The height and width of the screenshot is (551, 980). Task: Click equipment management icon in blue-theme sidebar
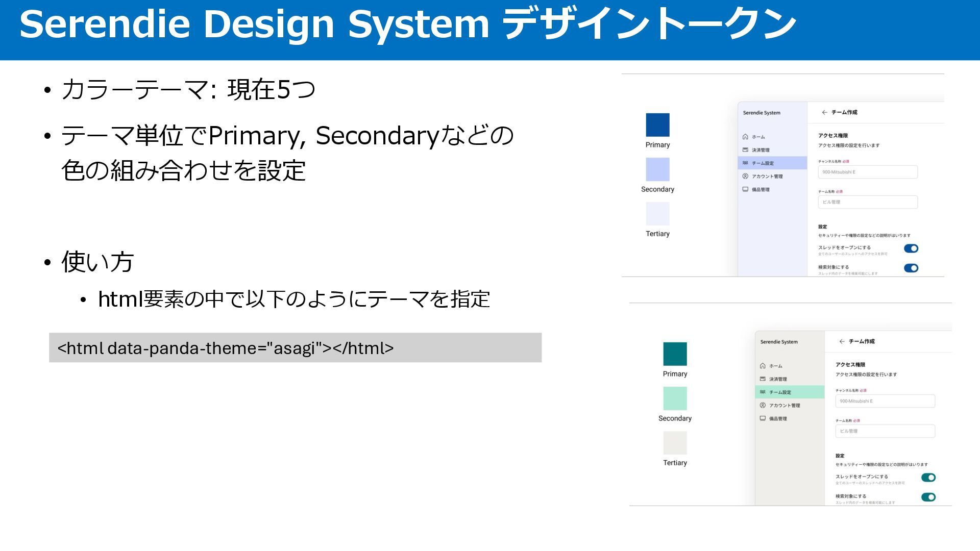745,189
